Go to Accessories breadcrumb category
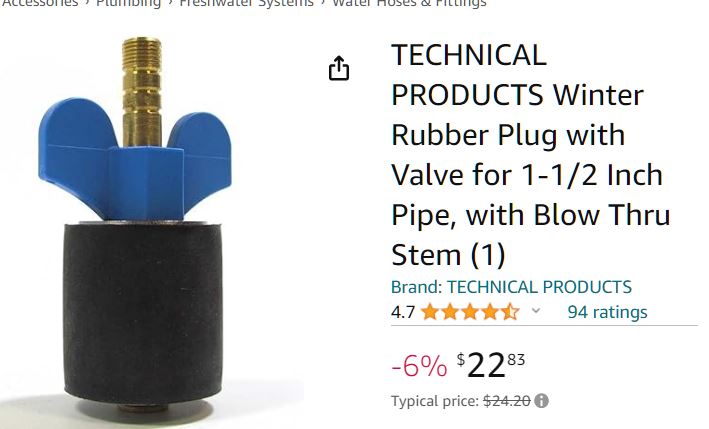Viewport: 709px width, 429px height. pos(40,3)
